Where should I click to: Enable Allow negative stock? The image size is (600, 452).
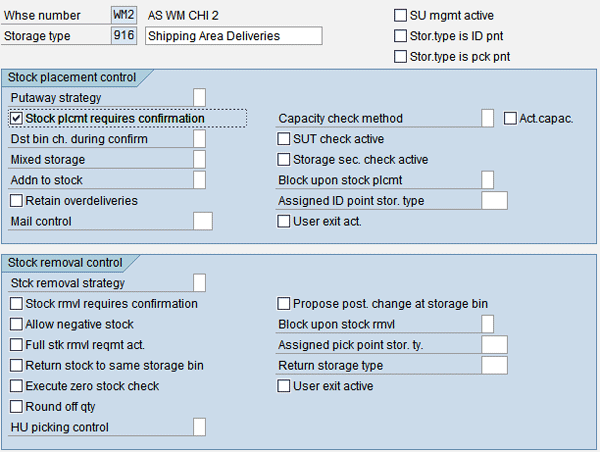click(17, 325)
